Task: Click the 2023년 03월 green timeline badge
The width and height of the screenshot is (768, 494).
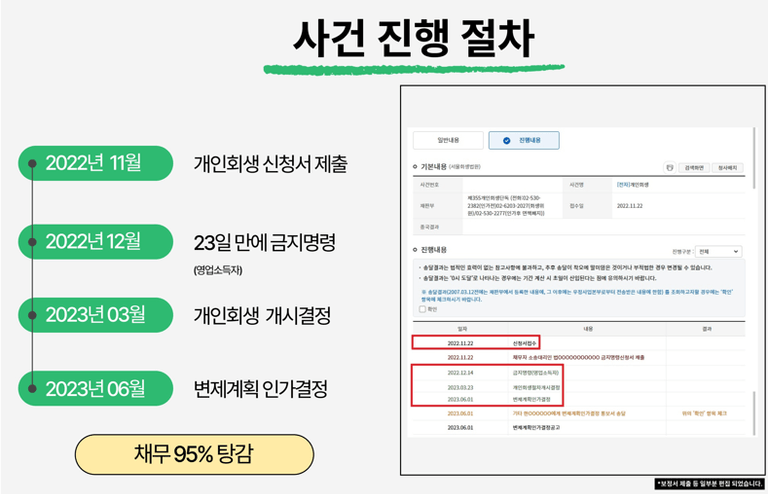Action: [94, 314]
